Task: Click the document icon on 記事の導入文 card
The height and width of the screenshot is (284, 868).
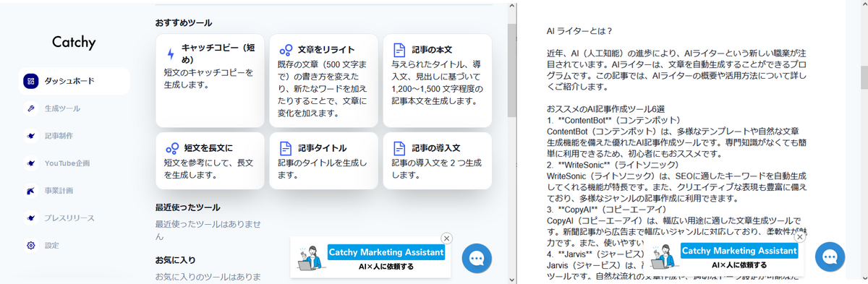Action: 399,148
